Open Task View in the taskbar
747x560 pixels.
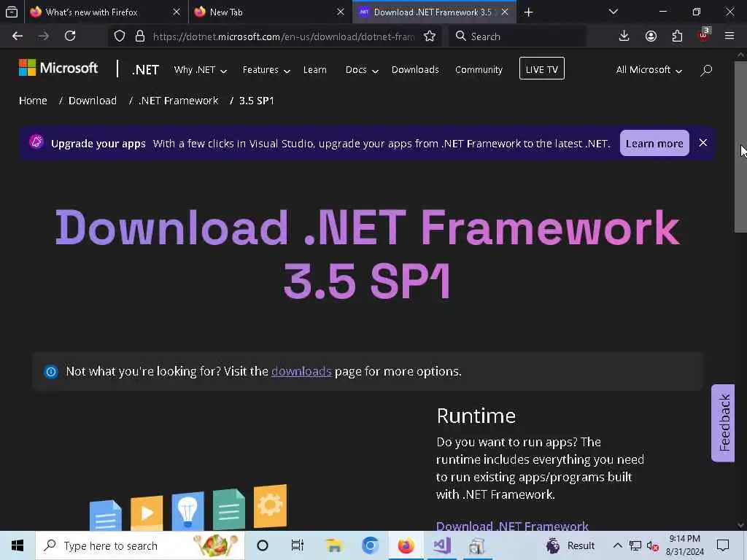[298, 545]
